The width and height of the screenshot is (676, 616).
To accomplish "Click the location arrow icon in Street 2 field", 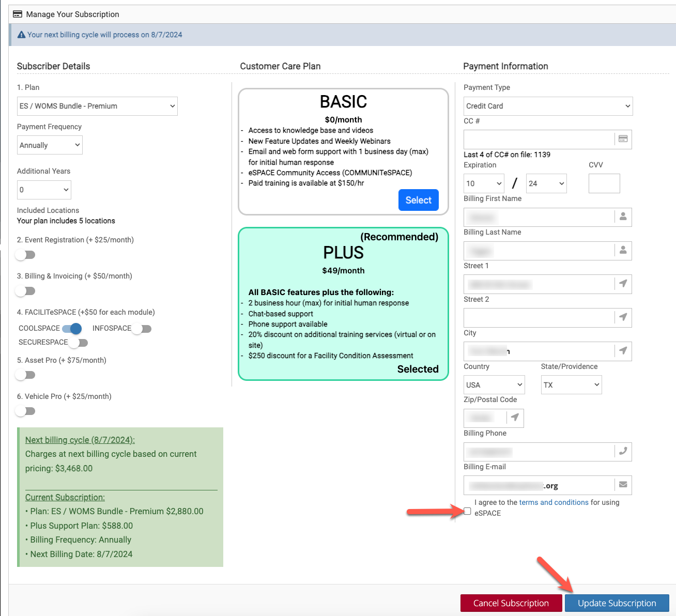I will pos(623,317).
